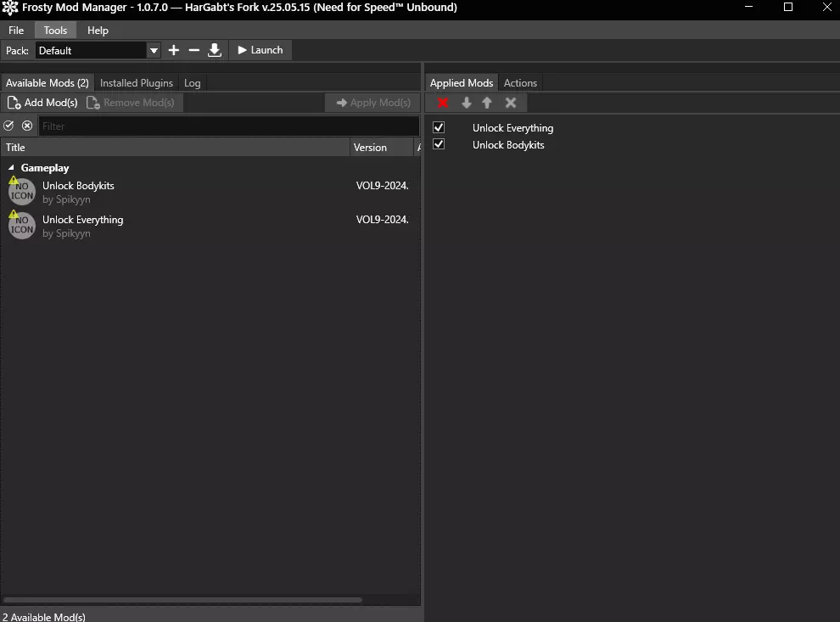The image size is (840, 622).
Task: Sort by the Version column header
Action: 383,148
